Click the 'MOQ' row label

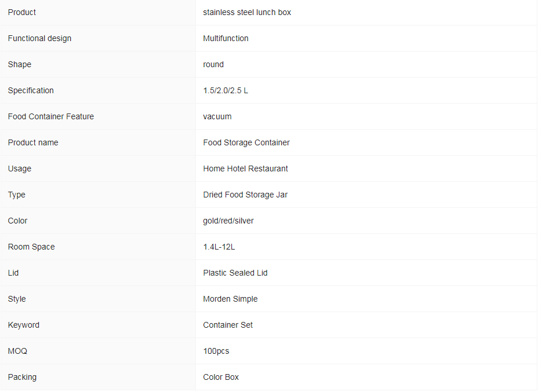(17, 351)
